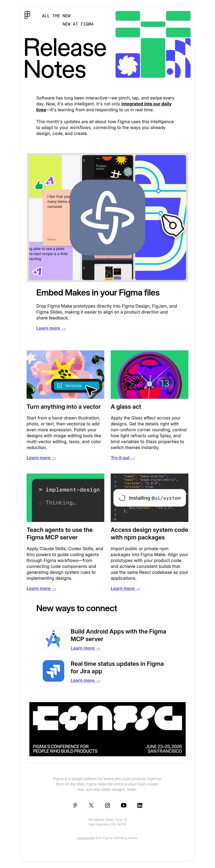Open Learn more under Turn anything into a vector
215x868 pixels.
41,458
